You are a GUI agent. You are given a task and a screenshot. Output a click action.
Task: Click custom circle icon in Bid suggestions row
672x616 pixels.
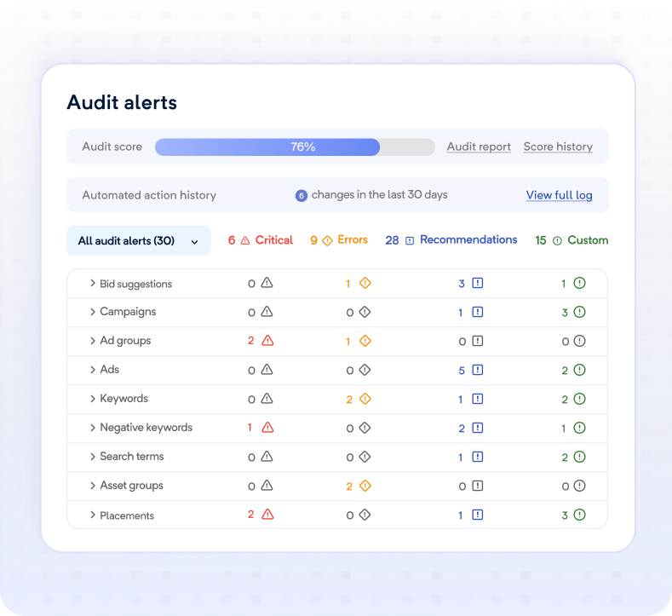(x=579, y=283)
